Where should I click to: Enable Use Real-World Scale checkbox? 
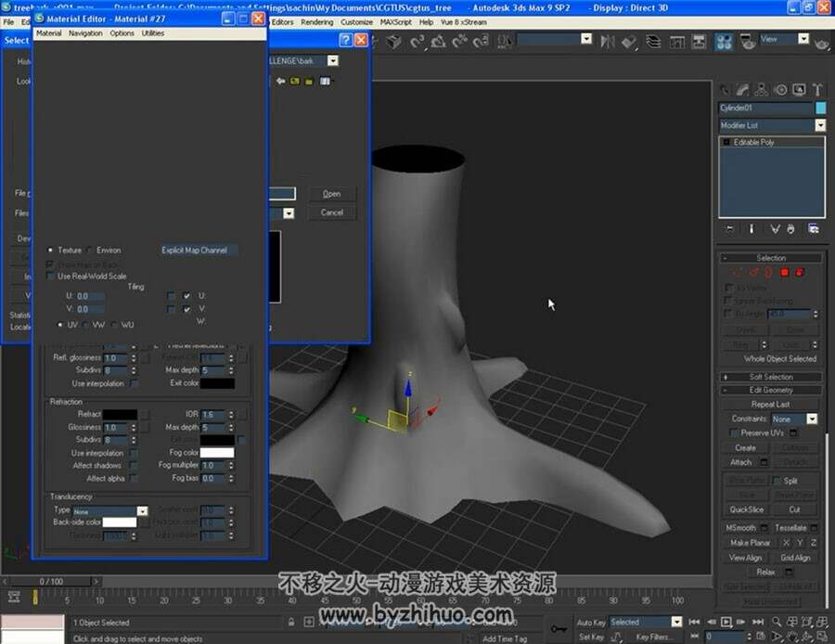(x=51, y=276)
